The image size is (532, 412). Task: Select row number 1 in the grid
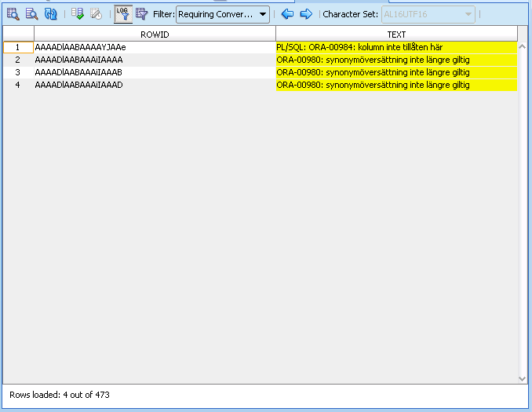tap(18, 47)
